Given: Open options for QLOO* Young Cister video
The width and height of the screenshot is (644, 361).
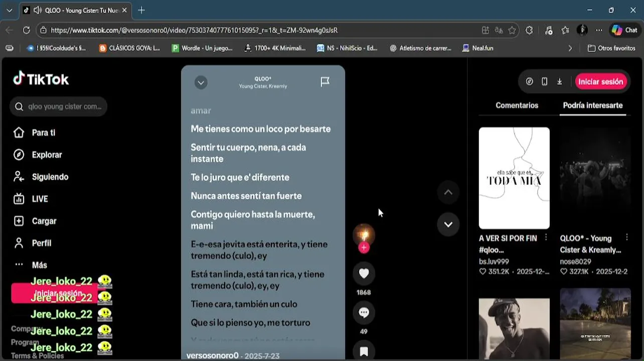Looking at the screenshot, I should pyautogui.click(x=627, y=238).
